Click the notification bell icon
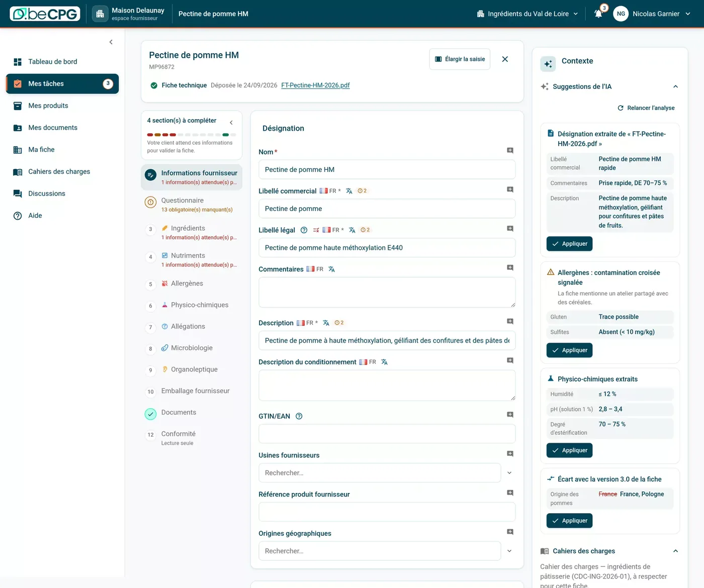 click(598, 14)
